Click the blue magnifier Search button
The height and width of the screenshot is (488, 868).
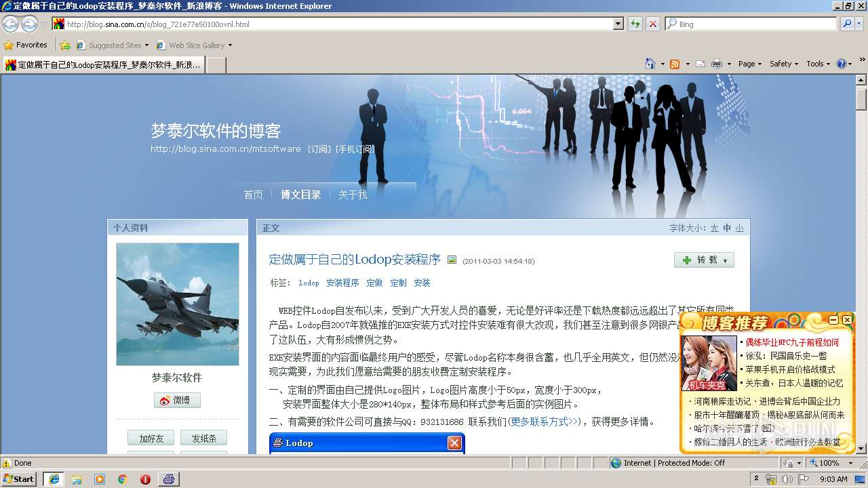tap(847, 24)
